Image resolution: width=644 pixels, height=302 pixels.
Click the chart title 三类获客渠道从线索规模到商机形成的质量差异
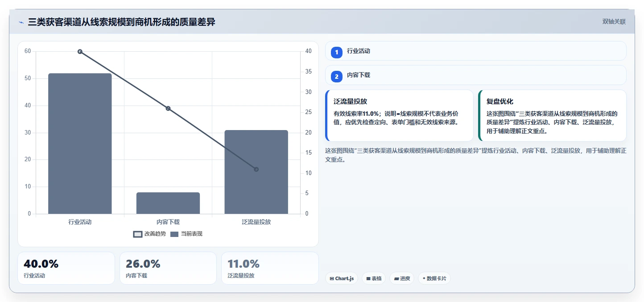122,22
